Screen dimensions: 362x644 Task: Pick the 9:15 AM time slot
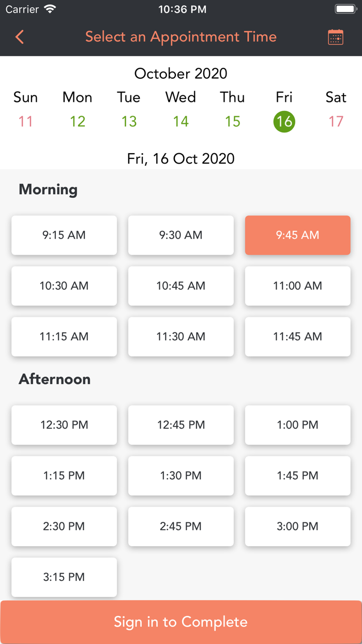pyautogui.click(x=64, y=235)
